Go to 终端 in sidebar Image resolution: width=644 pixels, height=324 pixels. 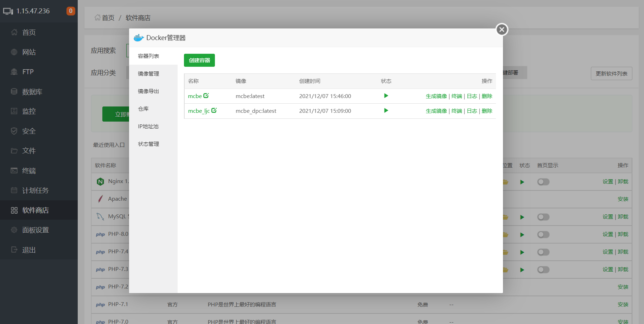[x=39, y=170]
